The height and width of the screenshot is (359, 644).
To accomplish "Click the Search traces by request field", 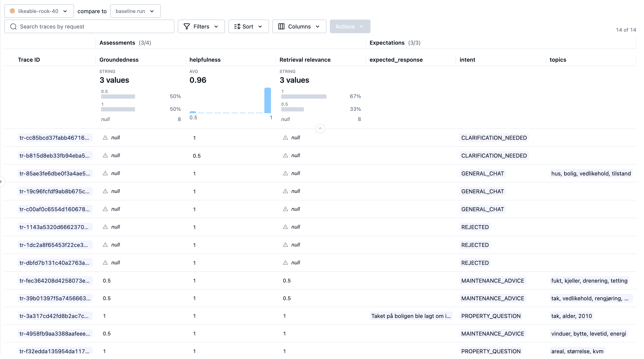I will 89,27.
